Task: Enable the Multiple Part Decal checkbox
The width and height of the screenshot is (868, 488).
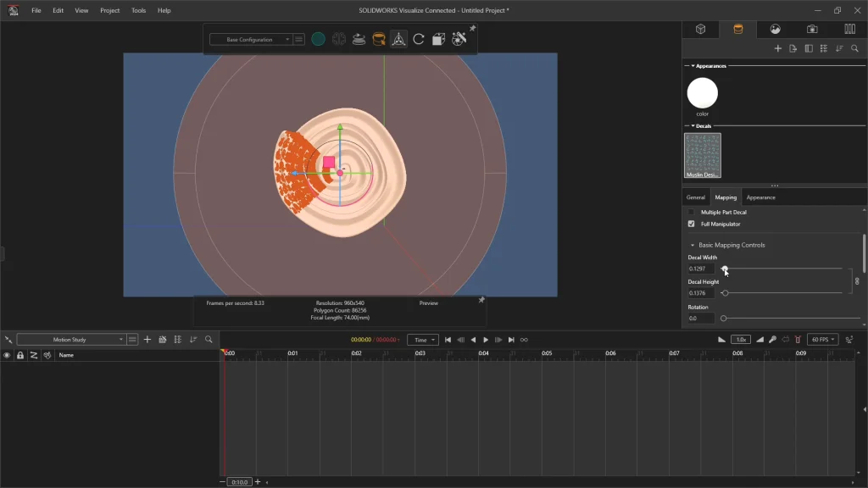Action: pos(692,212)
